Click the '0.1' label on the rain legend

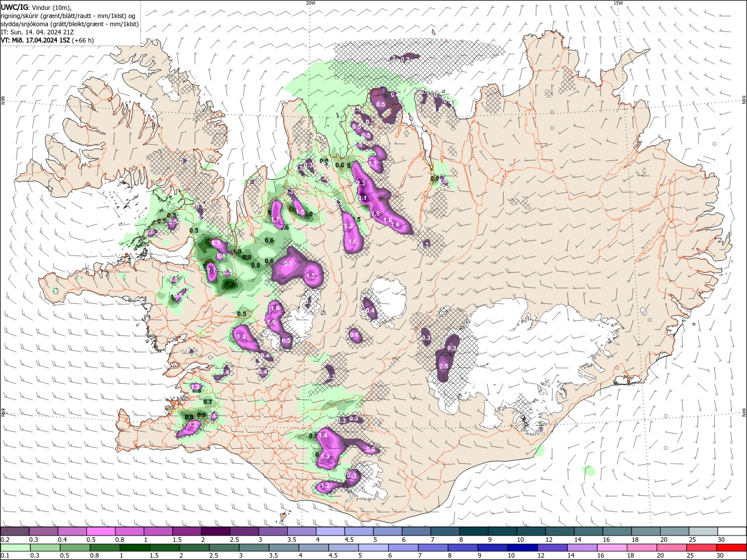pyautogui.click(x=5, y=556)
